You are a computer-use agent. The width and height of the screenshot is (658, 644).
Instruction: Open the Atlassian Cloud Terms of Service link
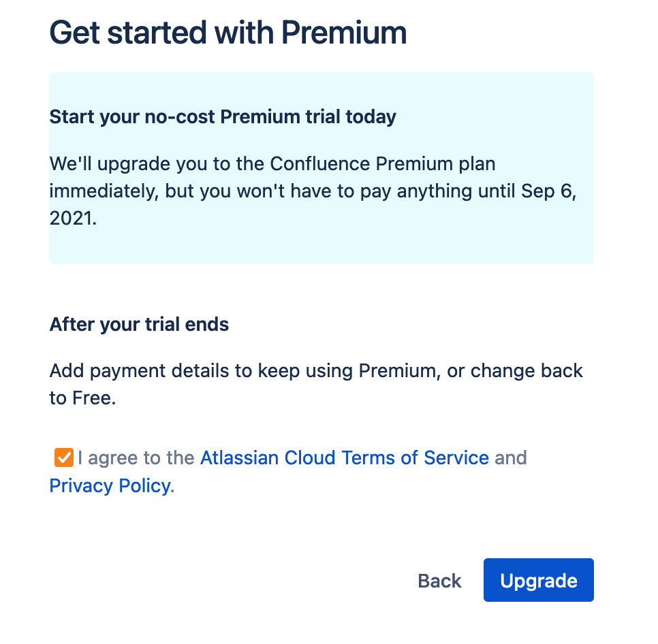click(344, 457)
